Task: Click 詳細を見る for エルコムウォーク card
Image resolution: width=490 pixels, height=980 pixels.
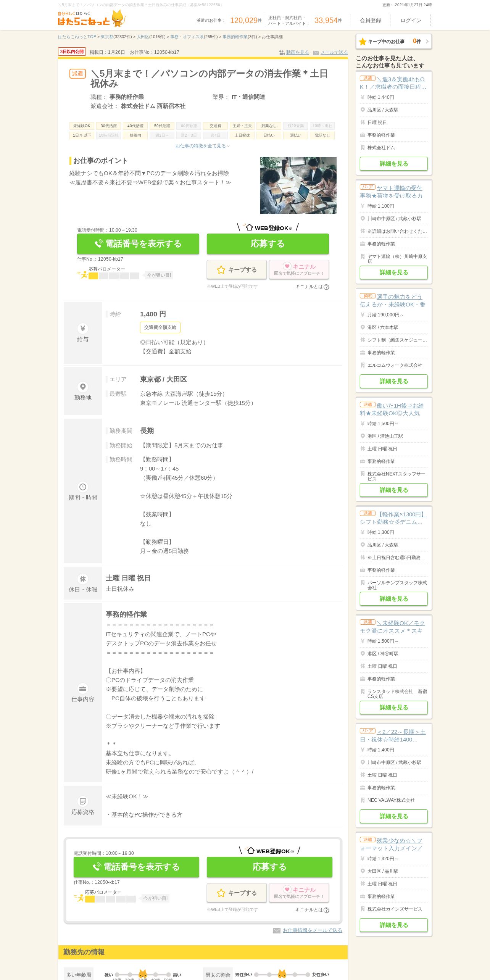Action: click(394, 381)
